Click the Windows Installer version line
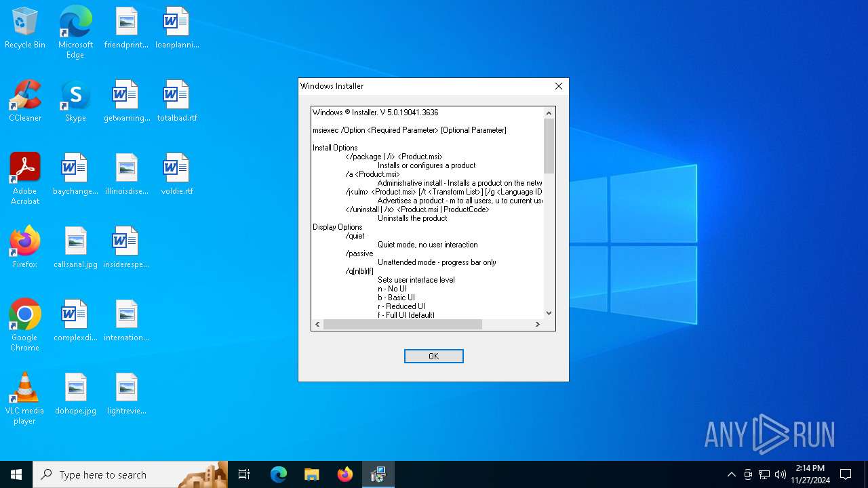This screenshot has width=868, height=488. [376, 113]
